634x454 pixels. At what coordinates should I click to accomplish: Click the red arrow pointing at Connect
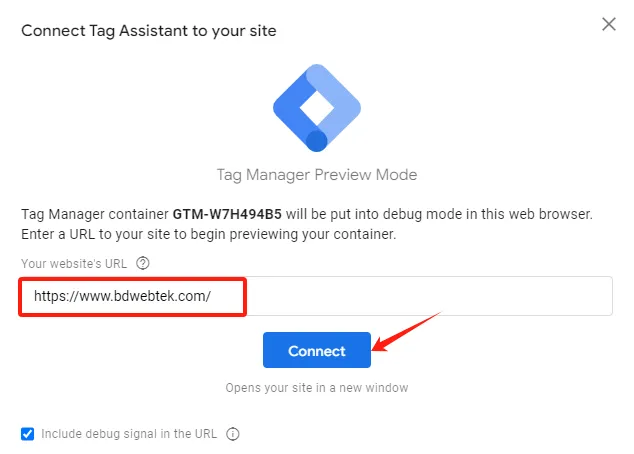click(x=406, y=332)
